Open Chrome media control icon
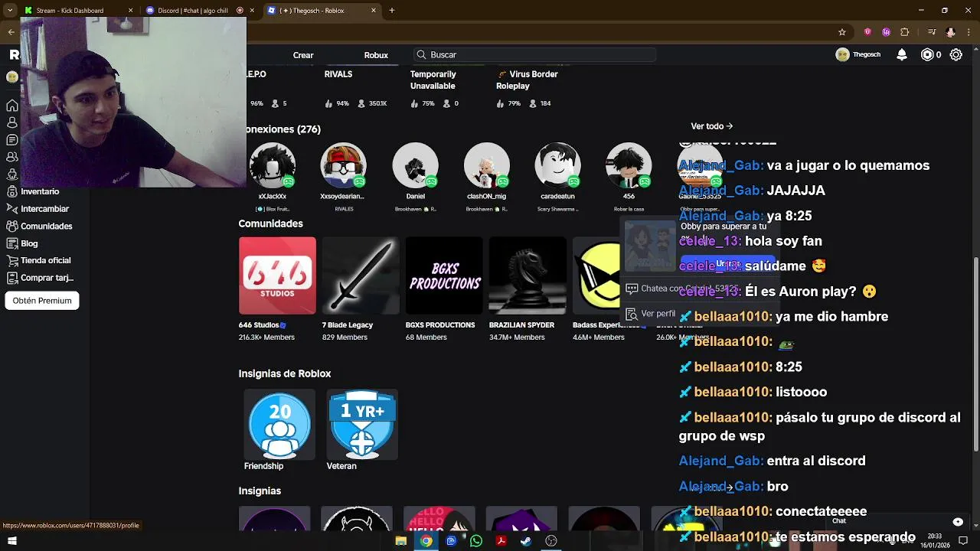Viewport: 980px width, 551px height. pos(932,32)
